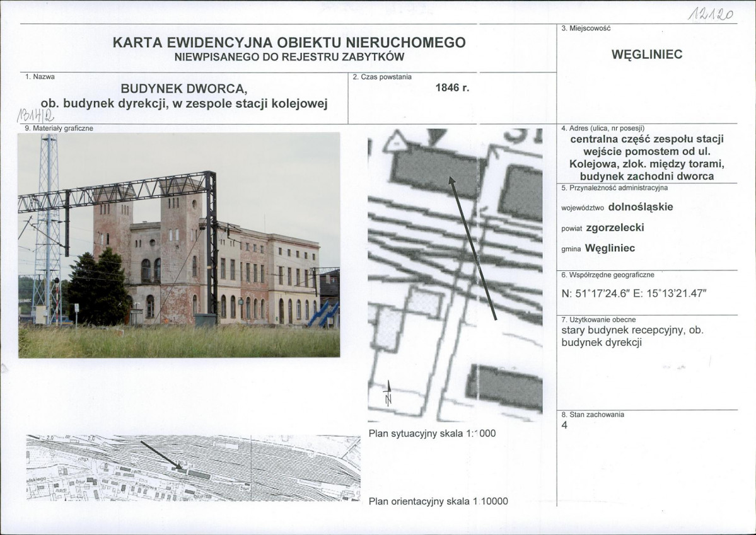Click the title 'KARTA EWIDENCYJNA OBIEKTU NIERUCHOMEGO'
Image resolution: width=756 pixels, height=535 pixels.
289,42
